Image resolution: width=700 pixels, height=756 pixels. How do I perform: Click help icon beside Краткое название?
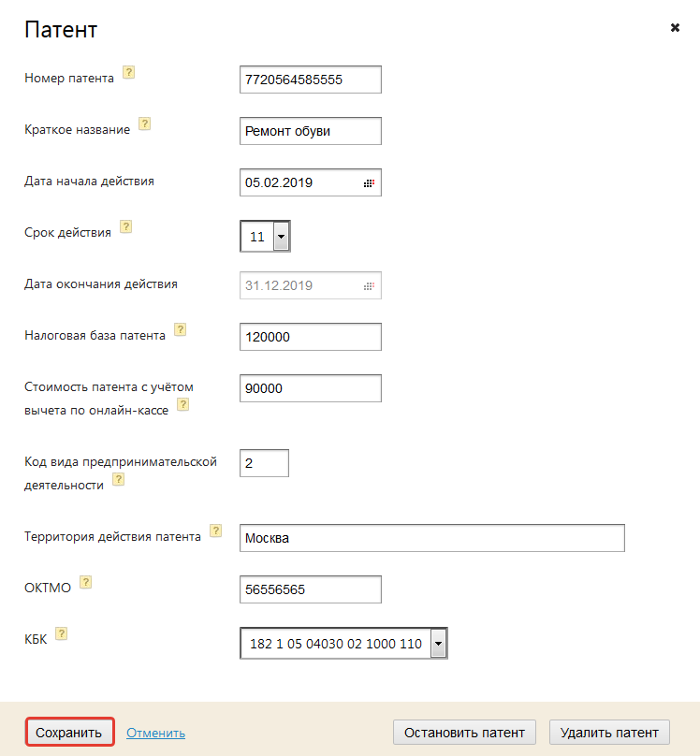click(x=145, y=124)
